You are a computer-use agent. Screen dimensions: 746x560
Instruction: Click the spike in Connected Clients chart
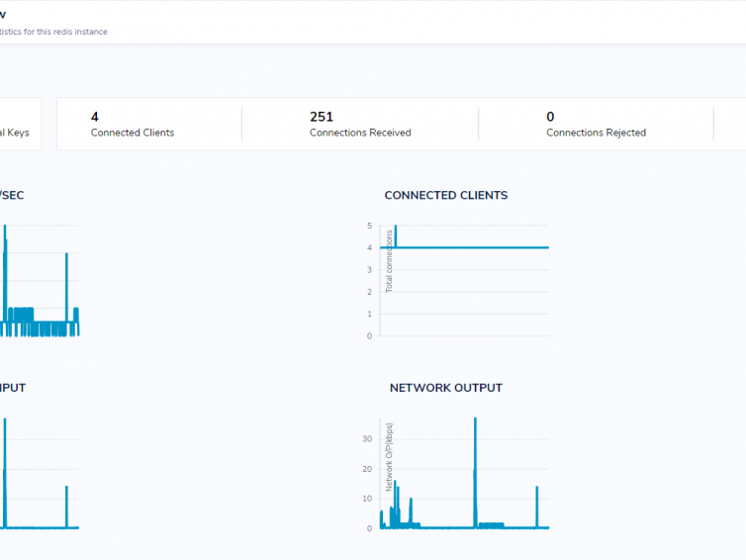395,232
